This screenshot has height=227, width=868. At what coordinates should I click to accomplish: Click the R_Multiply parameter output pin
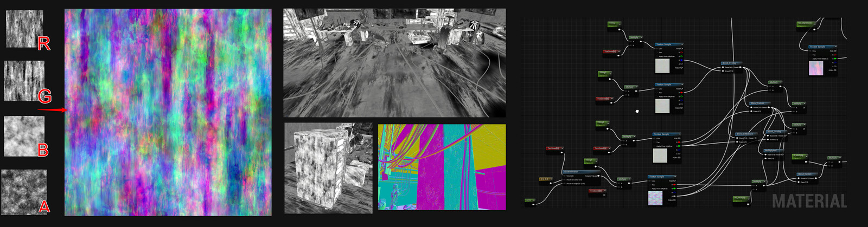(x=806, y=162)
